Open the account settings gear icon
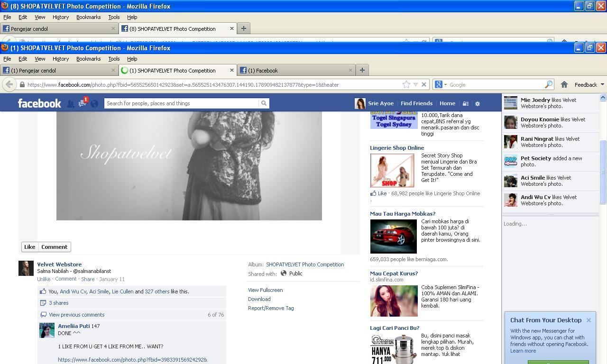Image resolution: width=607 pixels, height=364 pixels. click(478, 104)
